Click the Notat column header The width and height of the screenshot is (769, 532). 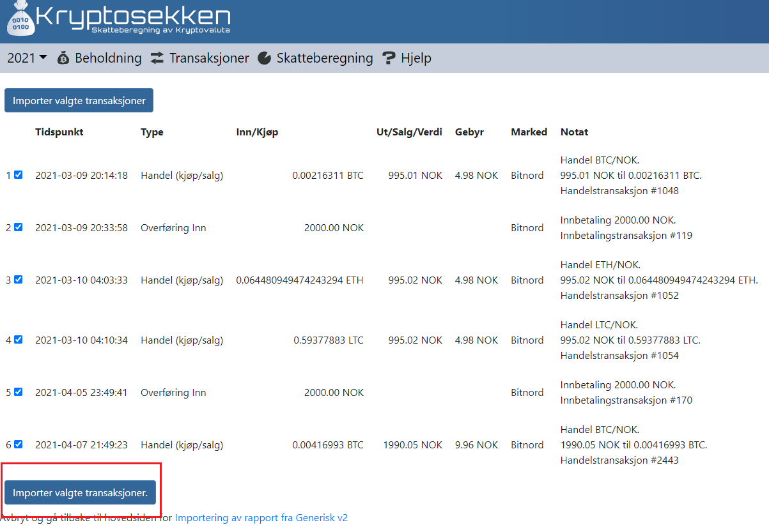[x=574, y=132]
